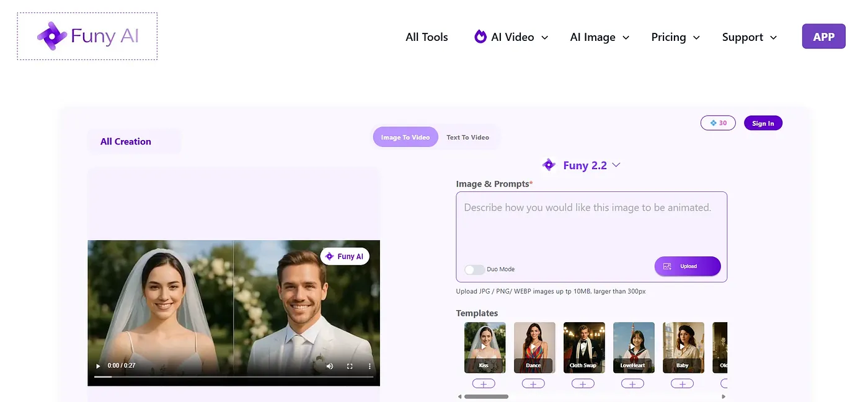Add the Baby template using plus
This screenshot has height=402, width=868.
click(x=682, y=383)
